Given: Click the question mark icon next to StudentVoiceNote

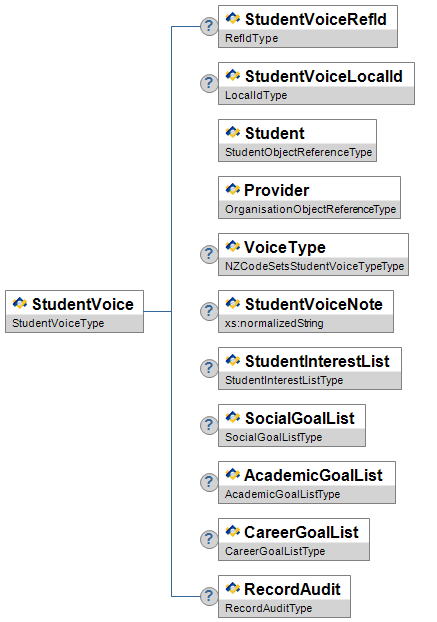Looking at the screenshot, I should pos(209,311).
